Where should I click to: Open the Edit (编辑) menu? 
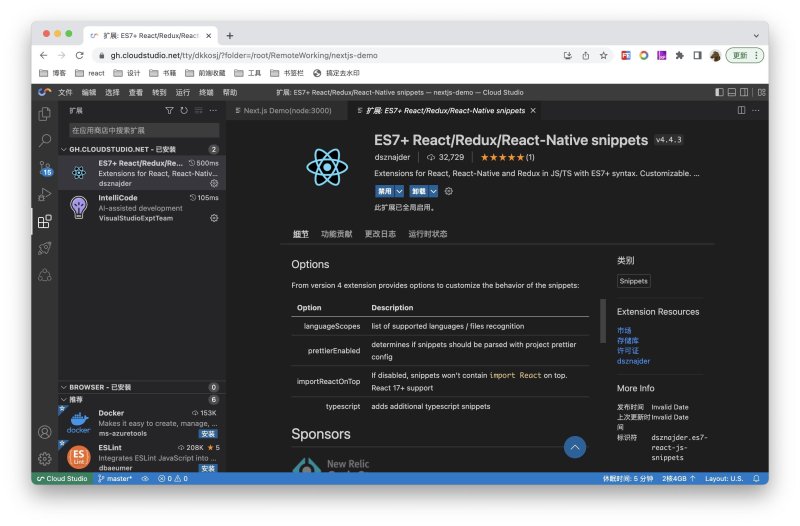coord(89,92)
